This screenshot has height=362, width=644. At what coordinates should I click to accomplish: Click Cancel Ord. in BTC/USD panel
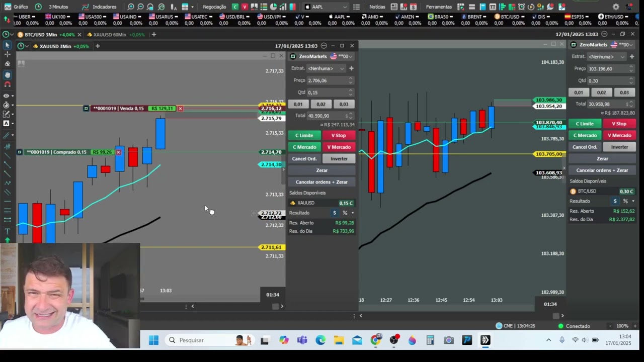585,147
